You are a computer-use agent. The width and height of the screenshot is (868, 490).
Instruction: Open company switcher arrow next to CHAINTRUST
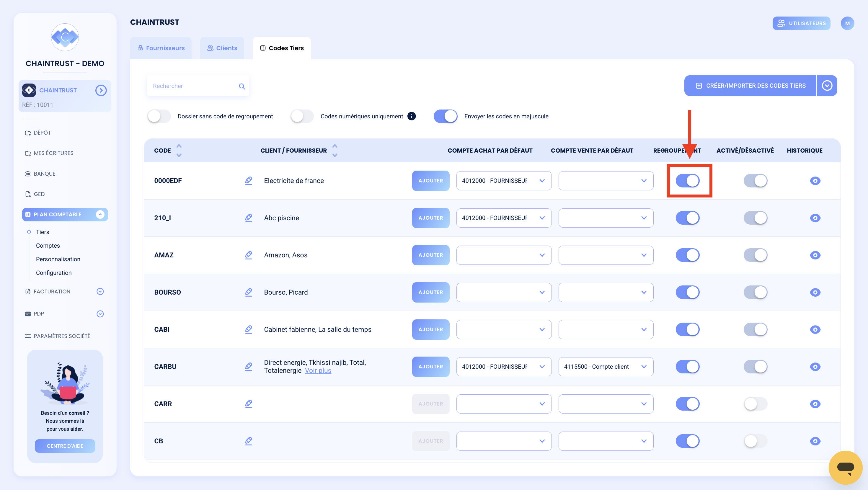coord(101,90)
